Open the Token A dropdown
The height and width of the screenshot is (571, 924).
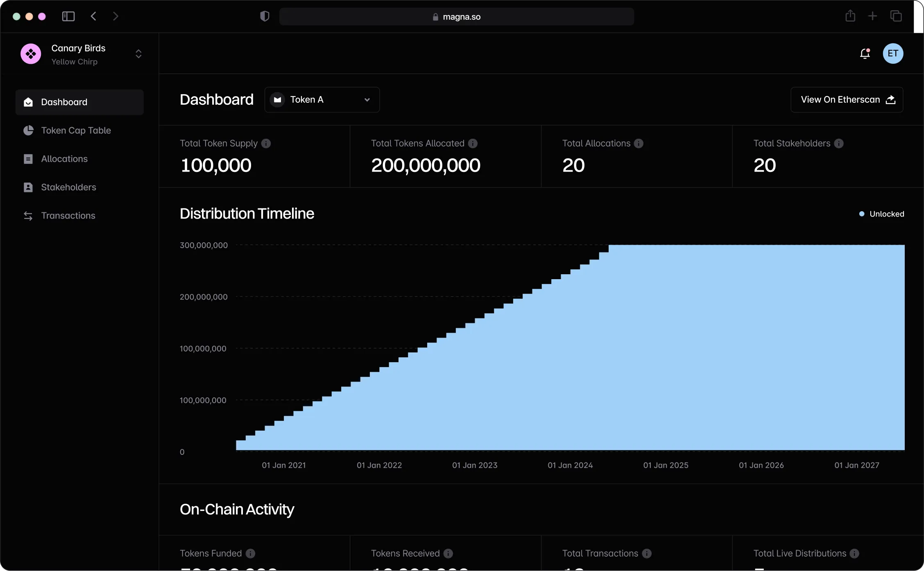pyautogui.click(x=322, y=99)
